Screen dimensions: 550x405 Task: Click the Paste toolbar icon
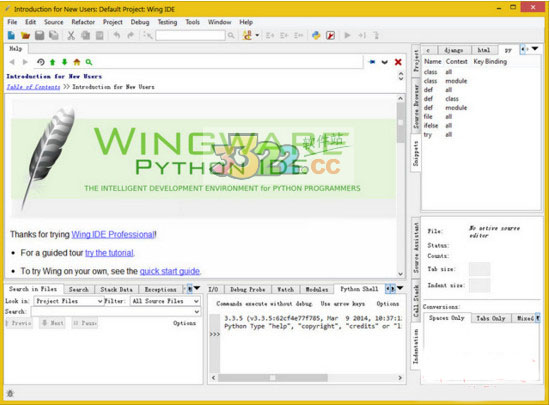100,35
